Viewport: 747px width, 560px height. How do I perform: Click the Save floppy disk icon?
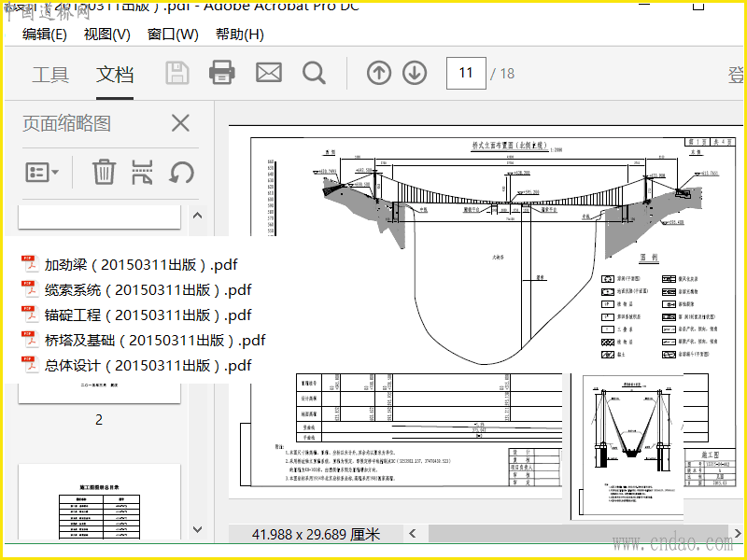[177, 73]
